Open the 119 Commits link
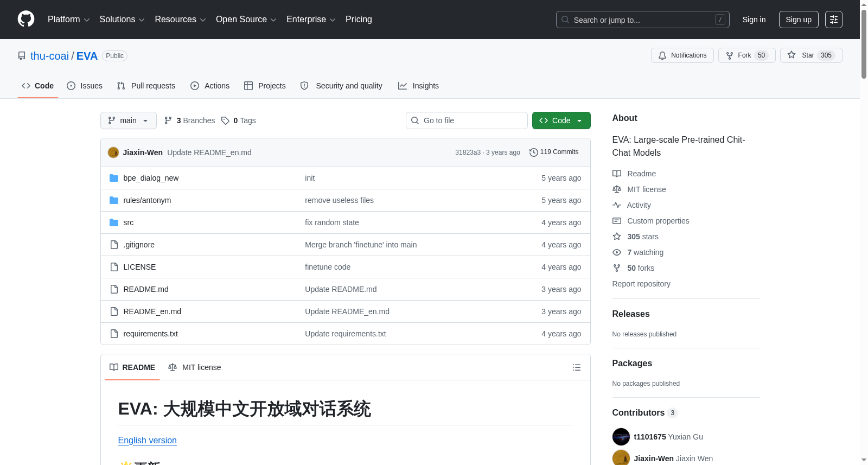Viewport: 868px width, 465px height. (x=554, y=152)
